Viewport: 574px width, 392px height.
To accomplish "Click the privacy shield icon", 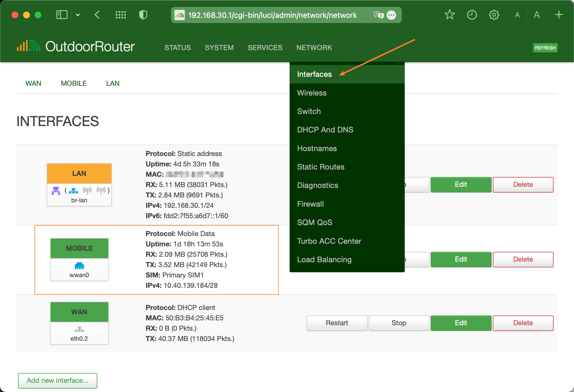I will pos(143,15).
